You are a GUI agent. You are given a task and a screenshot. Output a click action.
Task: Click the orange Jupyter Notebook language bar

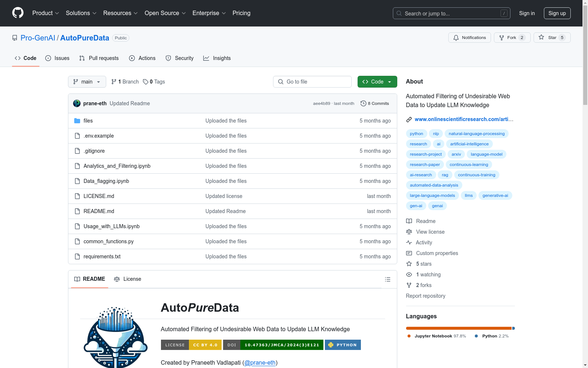(x=459, y=328)
